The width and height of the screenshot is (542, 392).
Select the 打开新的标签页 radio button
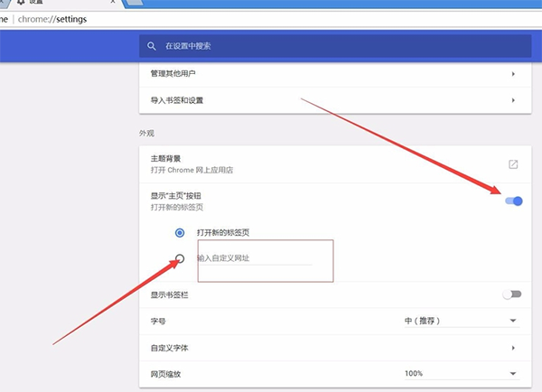[180, 232]
